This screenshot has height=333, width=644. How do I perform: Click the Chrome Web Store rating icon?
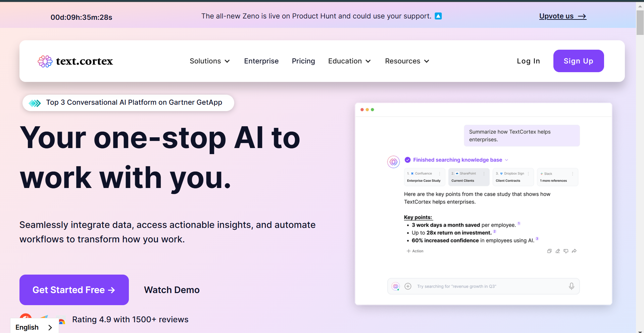(62, 322)
